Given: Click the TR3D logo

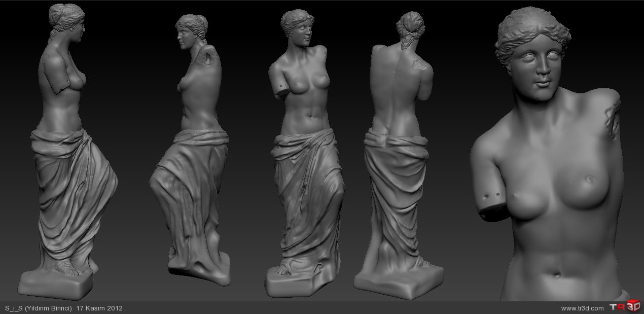Looking at the screenshot, I should [x=625, y=307].
